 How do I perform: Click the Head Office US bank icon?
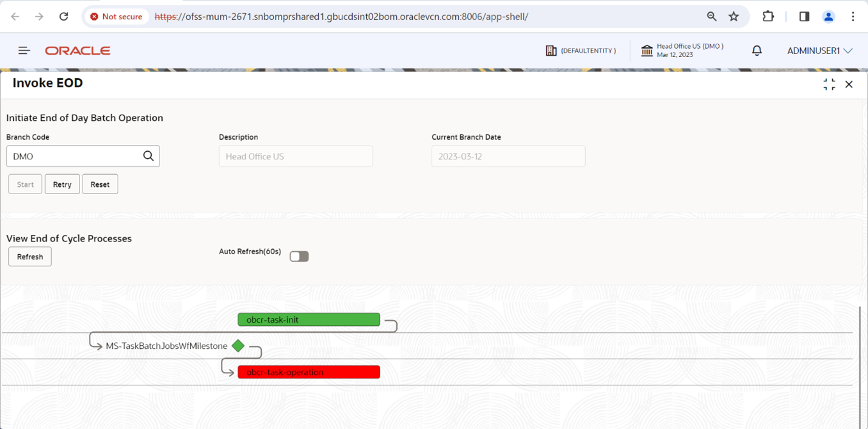(x=647, y=51)
